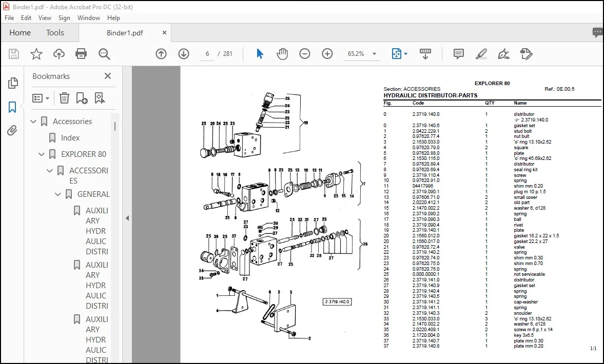
Task: Open the Window menu
Action: click(89, 18)
